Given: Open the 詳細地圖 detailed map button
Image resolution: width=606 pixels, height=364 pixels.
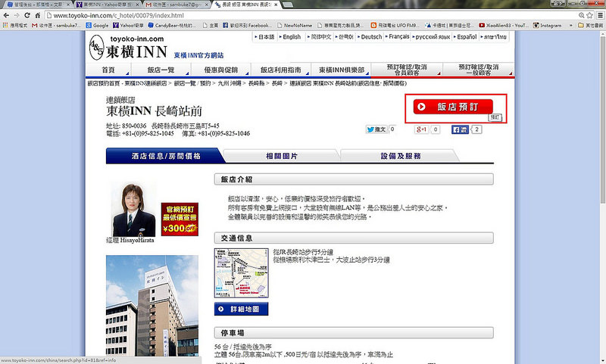Looking at the screenshot, I should point(241,310).
